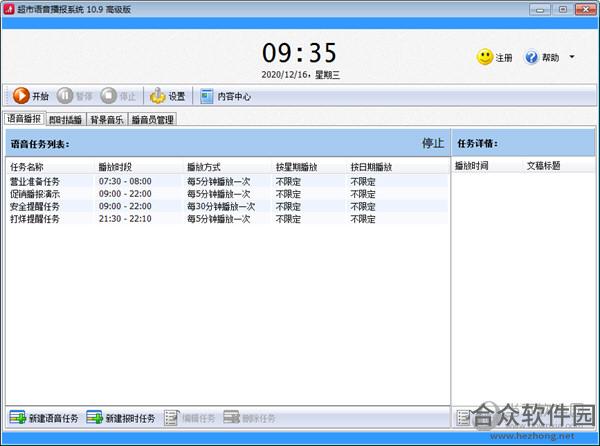The width and height of the screenshot is (600, 446).
Task: Click the 编辑任务 button
Action: click(190, 418)
